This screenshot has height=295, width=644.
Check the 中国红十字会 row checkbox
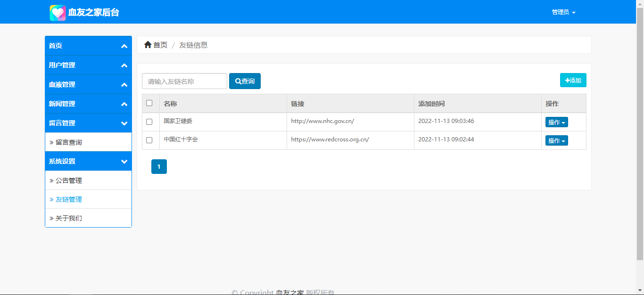(x=149, y=140)
